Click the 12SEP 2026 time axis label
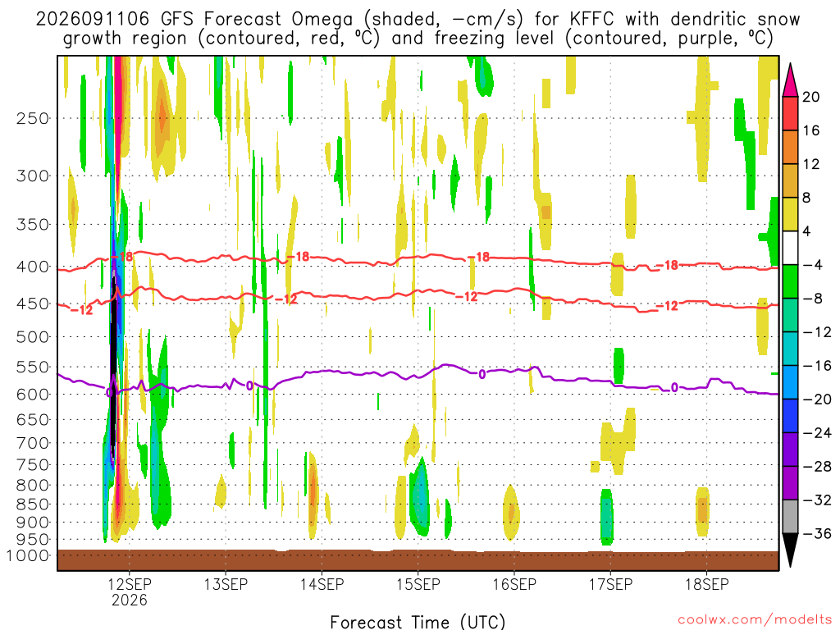The image size is (840, 630). (x=129, y=591)
